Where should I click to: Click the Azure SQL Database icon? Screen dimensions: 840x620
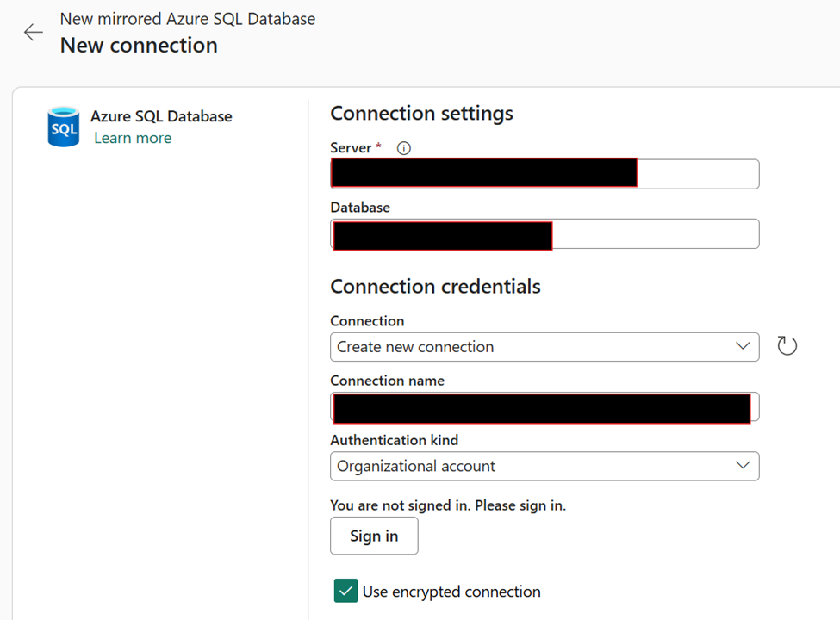click(x=64, y=127)
